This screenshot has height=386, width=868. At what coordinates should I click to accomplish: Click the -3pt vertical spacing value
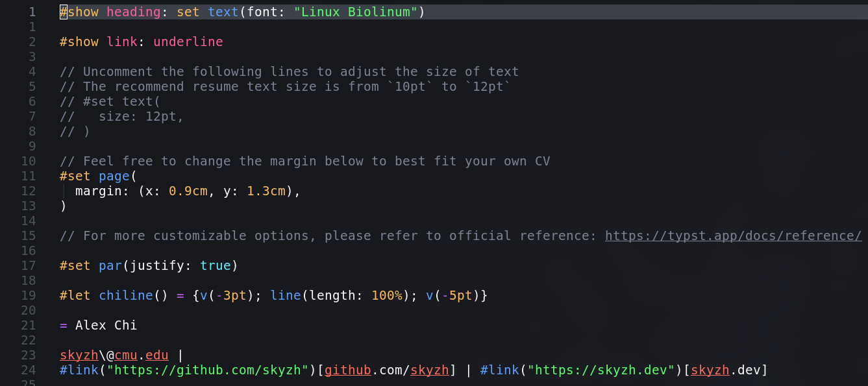click(x=231, y=295)
